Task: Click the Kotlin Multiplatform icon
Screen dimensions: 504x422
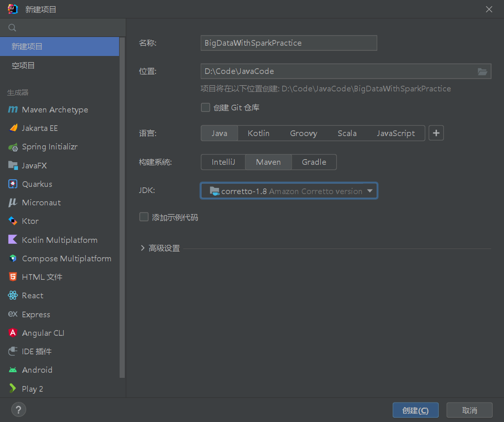Action: click(13, 240)
